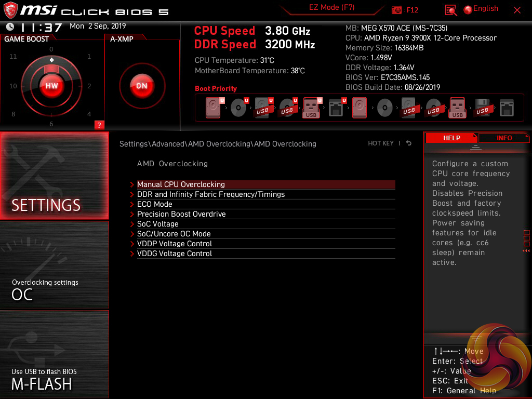The image size is (532, 399).
Task: Click the language globe icon
Action: pyautogui.click(x=468, y=10)
